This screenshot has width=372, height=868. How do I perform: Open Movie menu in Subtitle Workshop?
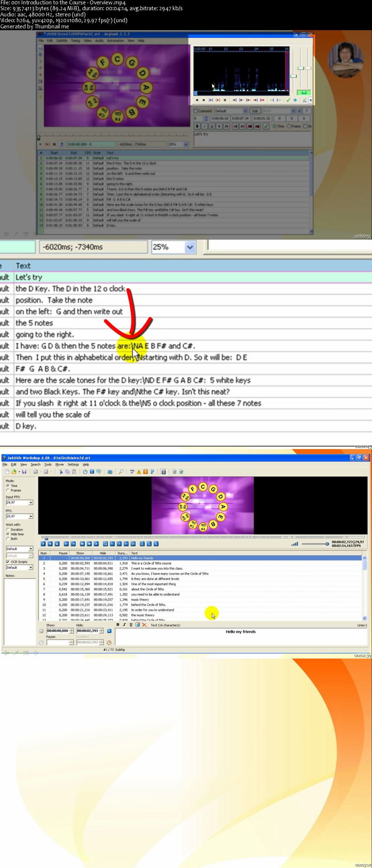point(60,464)
